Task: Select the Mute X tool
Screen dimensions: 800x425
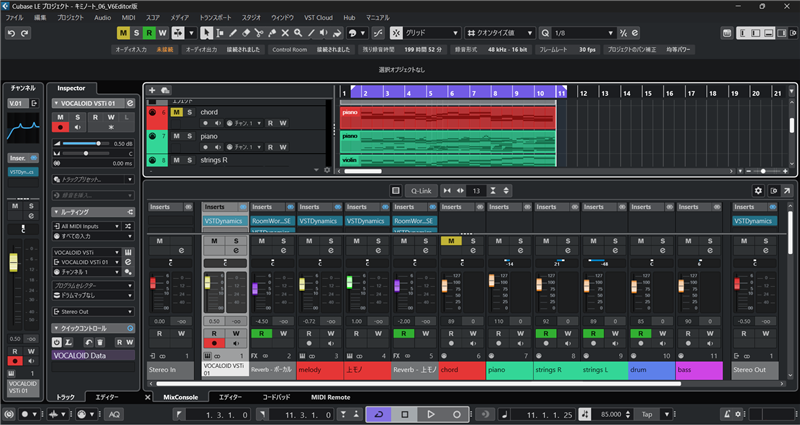Action: pyautogui.click(x=285, y=33)
